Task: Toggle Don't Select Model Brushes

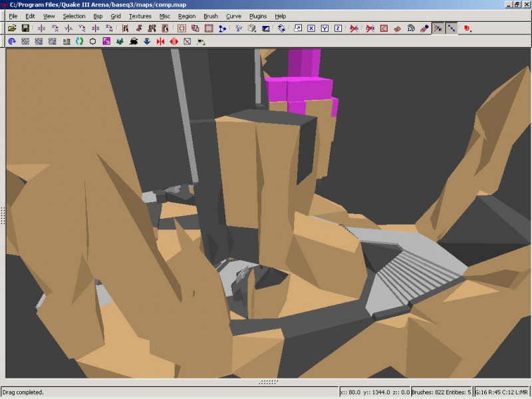Action: point(354,29)
